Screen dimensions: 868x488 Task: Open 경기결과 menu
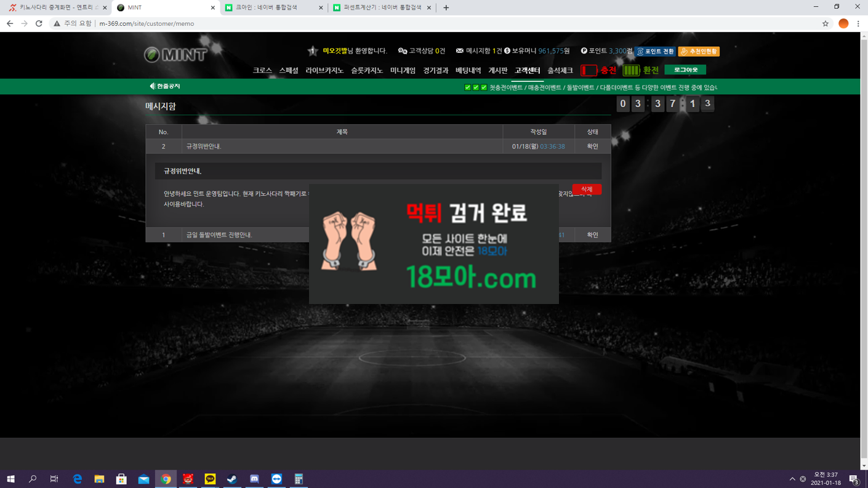pos(436,71)
